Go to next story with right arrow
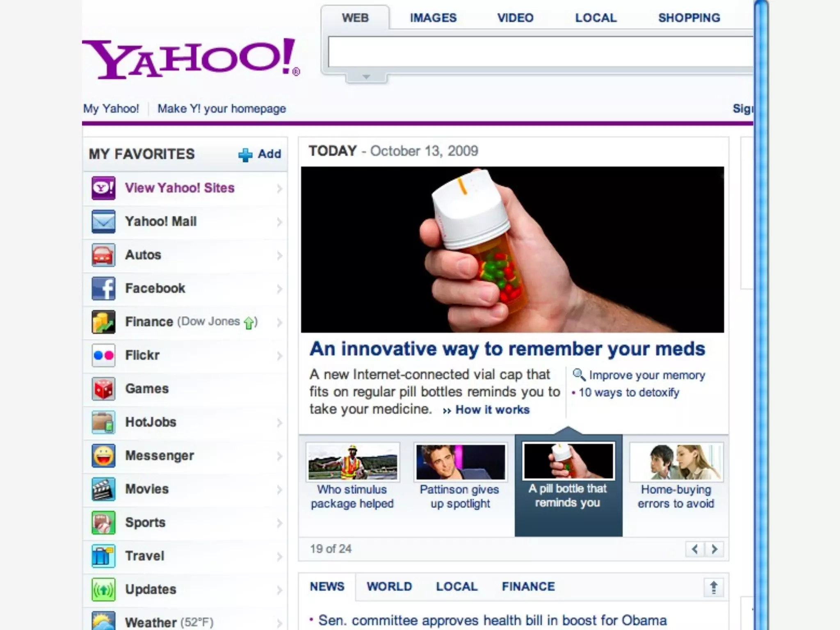840x630 pixels. pyautogui.click(x=714, y=549)
